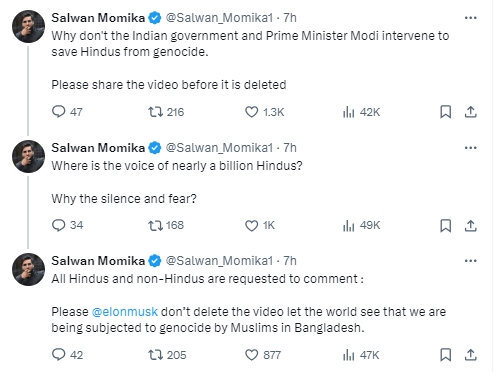The width and height of the screenshot is (494, 372).
Task: Open more options menu on first tweet
Action: pyautogui.click(x=470, y=18)
